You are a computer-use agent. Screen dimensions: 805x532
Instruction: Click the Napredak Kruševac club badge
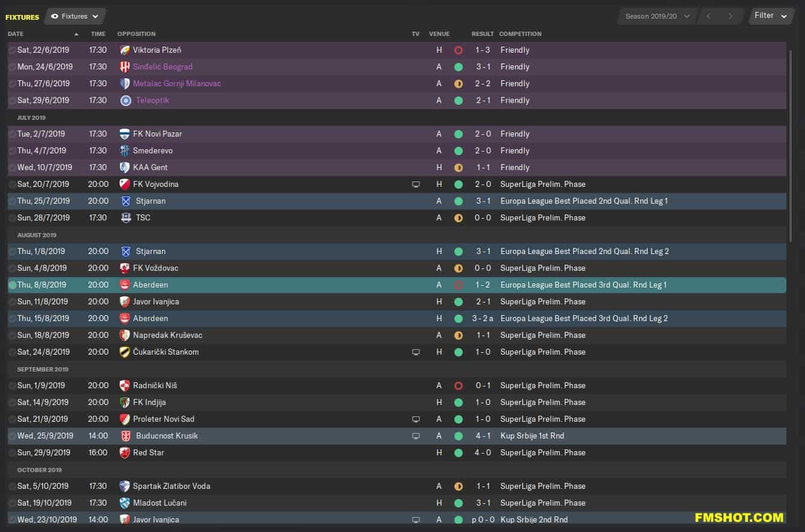125,335
